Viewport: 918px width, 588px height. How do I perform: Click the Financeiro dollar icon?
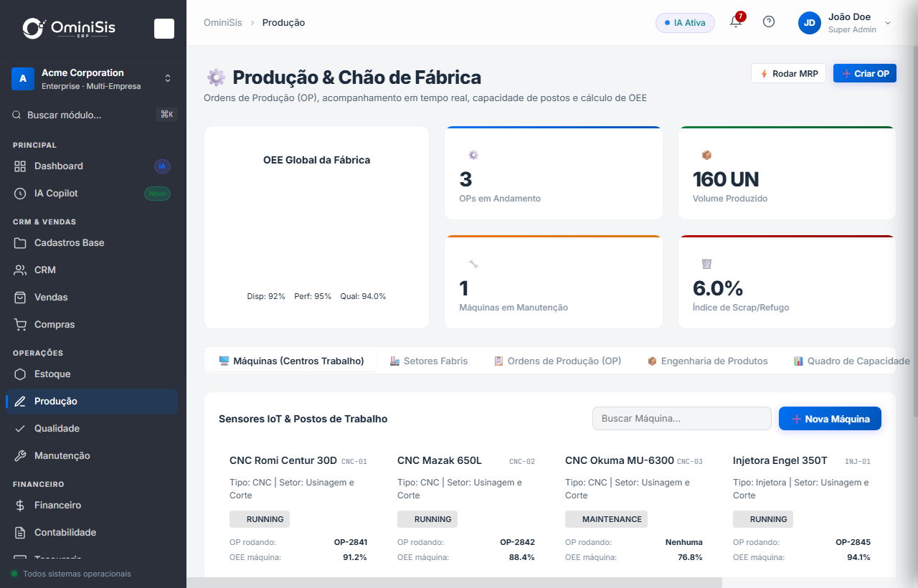tap(20, 506)
